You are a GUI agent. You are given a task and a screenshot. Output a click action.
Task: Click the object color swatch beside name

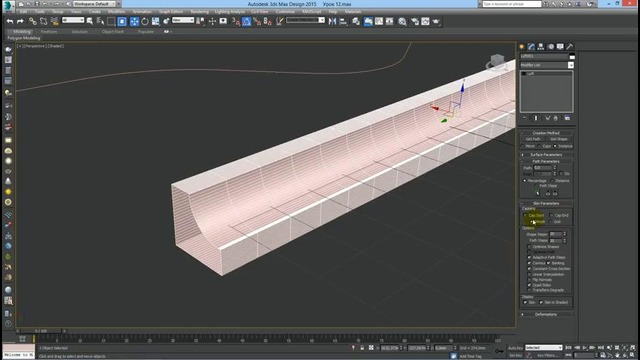click(572, 56)
